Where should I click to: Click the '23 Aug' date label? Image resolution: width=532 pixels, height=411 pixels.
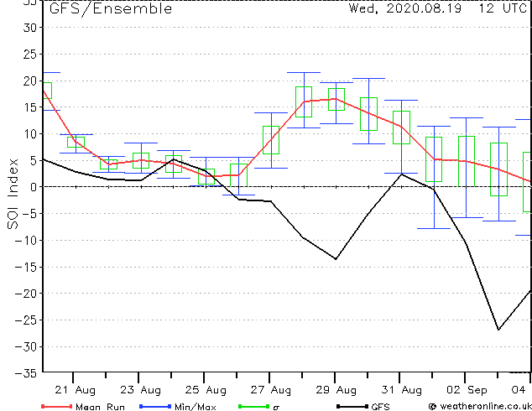[x=140, y=390]
